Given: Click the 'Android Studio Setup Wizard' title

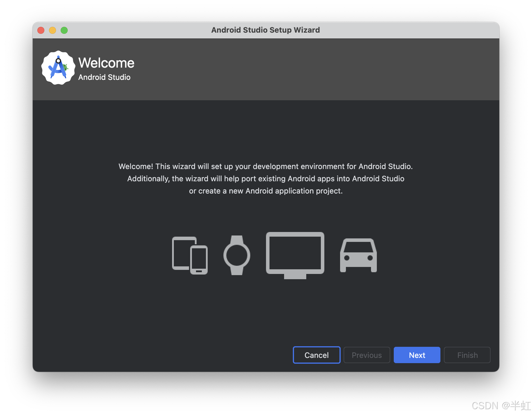Looking at the screenshot, I should tap(266, 30).
